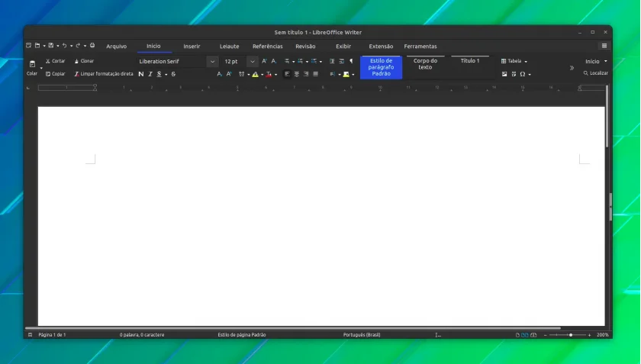
Task: Click the insert mode indicator in status bar
Action: (438, 335)
